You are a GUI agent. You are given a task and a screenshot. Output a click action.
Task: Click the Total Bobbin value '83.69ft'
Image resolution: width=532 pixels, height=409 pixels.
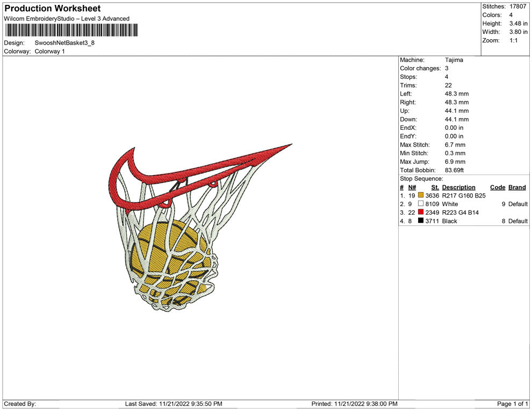click(x=454, y=170)
